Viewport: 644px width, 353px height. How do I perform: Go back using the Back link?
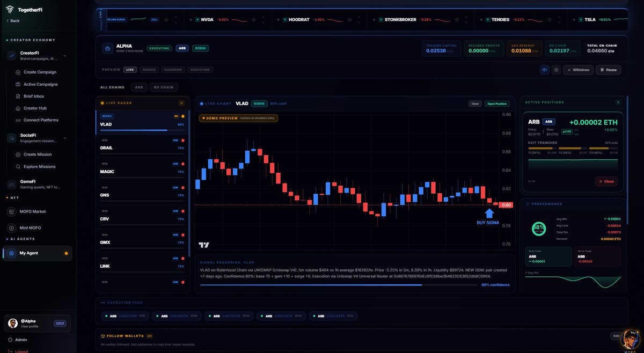[13, 20]
